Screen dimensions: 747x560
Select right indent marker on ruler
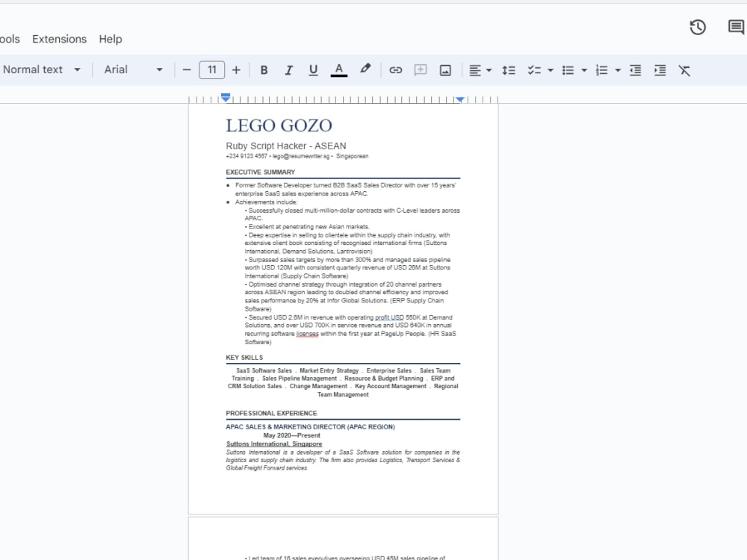tap(459, 99)
